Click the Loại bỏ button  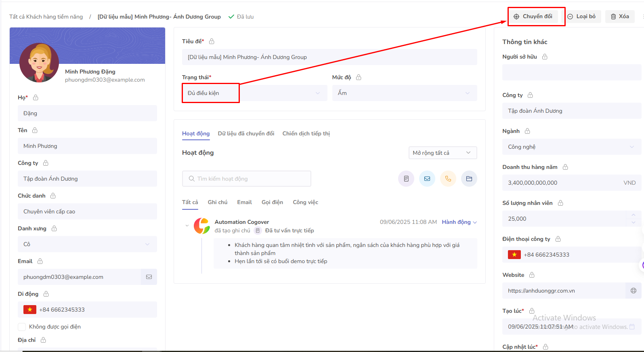click(581, 17)
